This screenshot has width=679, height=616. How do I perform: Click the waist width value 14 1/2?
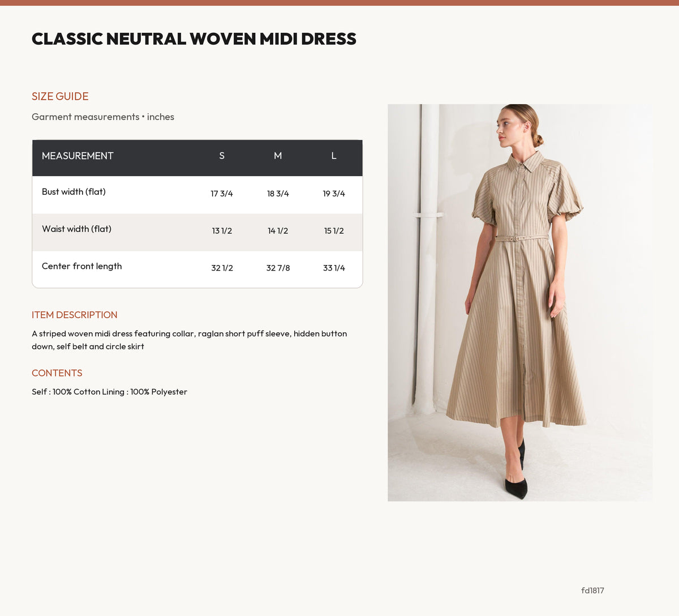tap(278, 231)
